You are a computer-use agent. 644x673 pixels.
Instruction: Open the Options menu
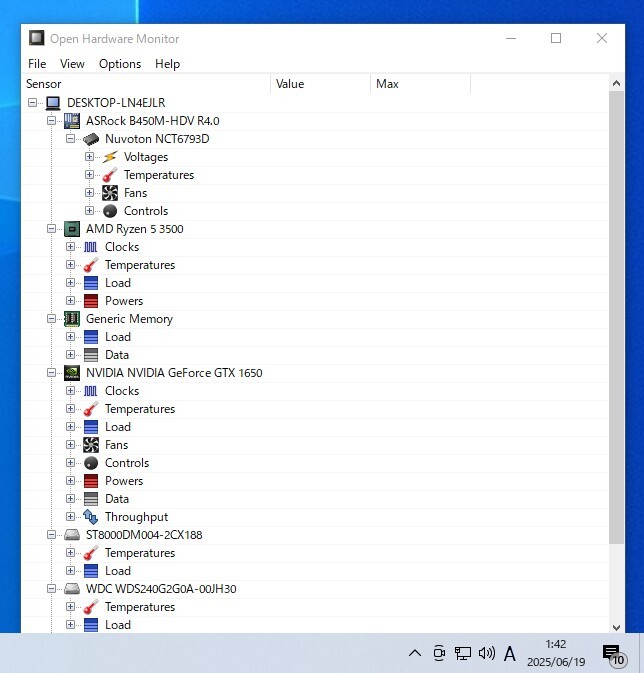tap(120, 64)
